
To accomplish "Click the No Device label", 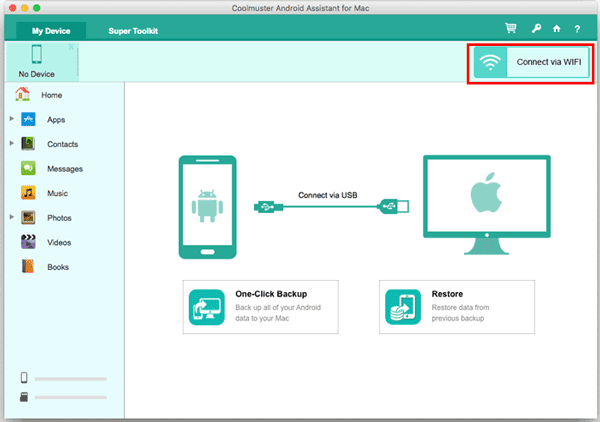I will (37, 74).
